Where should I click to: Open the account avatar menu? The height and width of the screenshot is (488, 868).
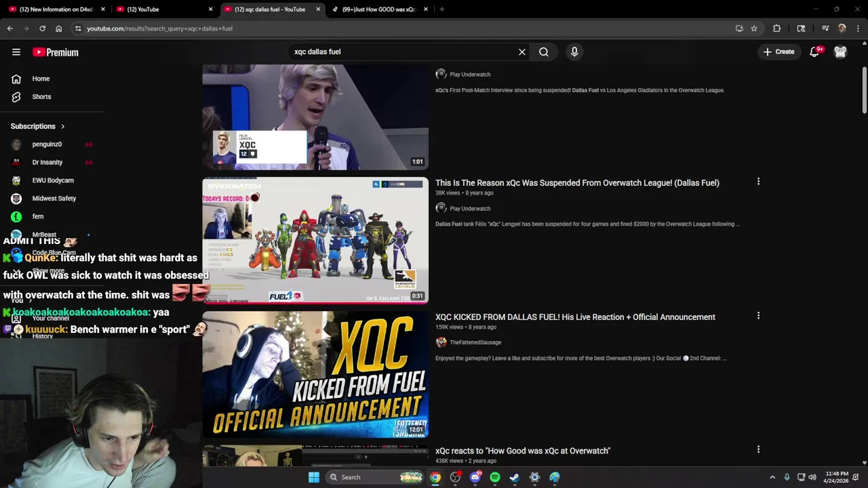pos(840,52)
